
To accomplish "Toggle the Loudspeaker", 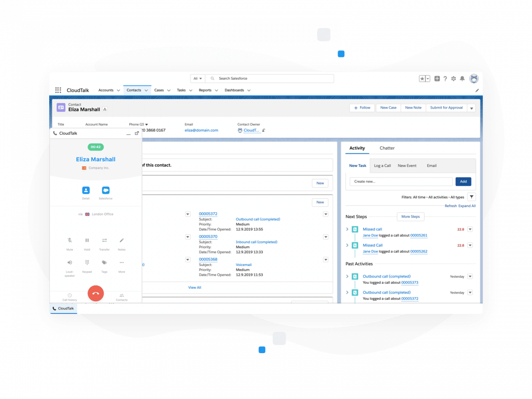I will click(70, 262).
